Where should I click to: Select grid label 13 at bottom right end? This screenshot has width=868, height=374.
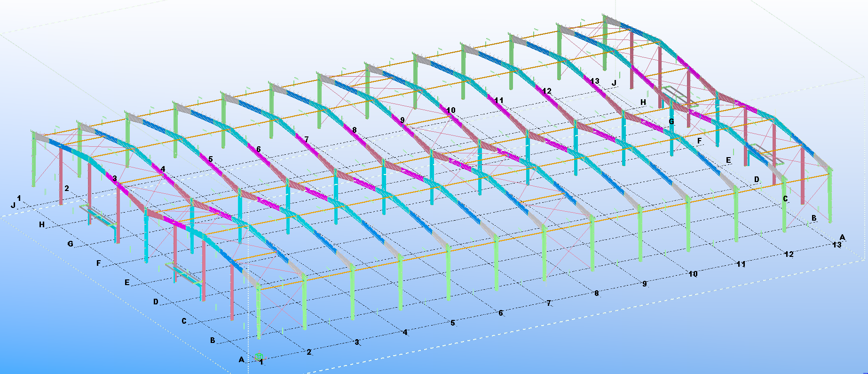click(x=836, y=245)
